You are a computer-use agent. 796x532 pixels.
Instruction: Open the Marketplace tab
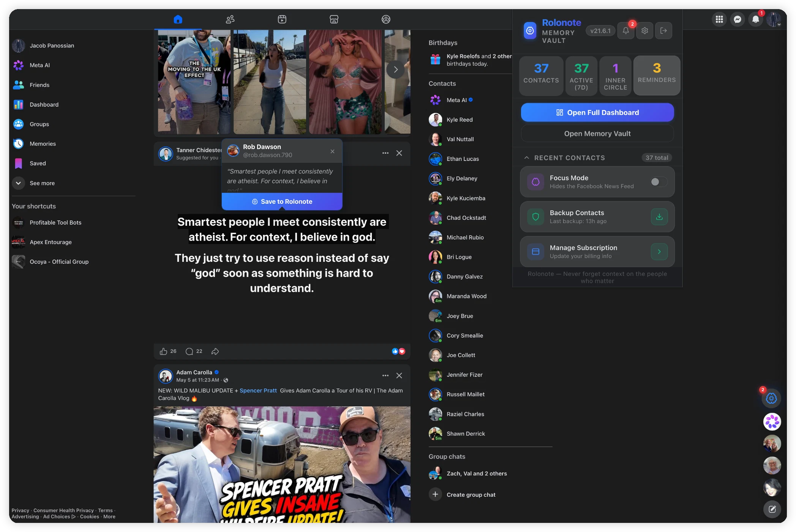coord(334,19)
